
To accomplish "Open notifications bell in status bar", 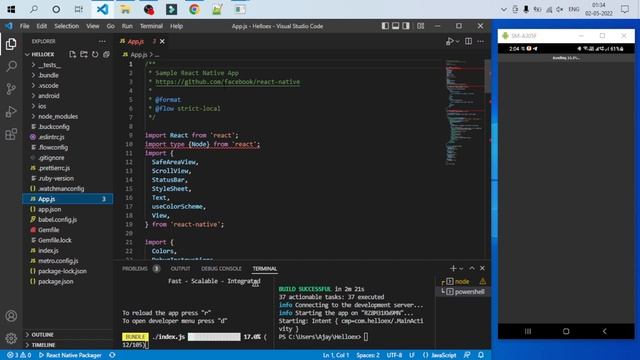I will [481, 355].
